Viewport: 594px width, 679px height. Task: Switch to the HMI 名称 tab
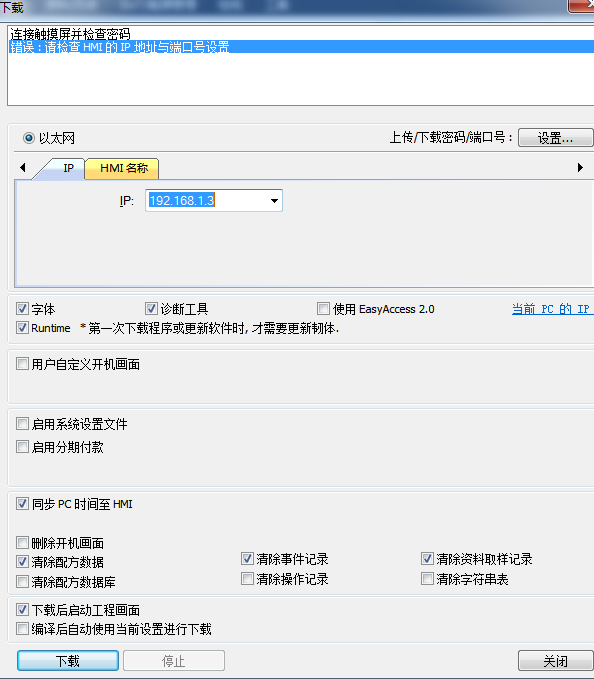(x=124, y=168)
